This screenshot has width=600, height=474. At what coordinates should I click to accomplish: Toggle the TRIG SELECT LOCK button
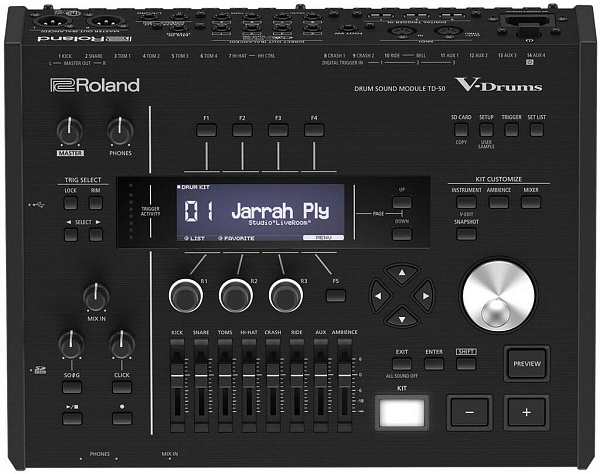[71, 203]
